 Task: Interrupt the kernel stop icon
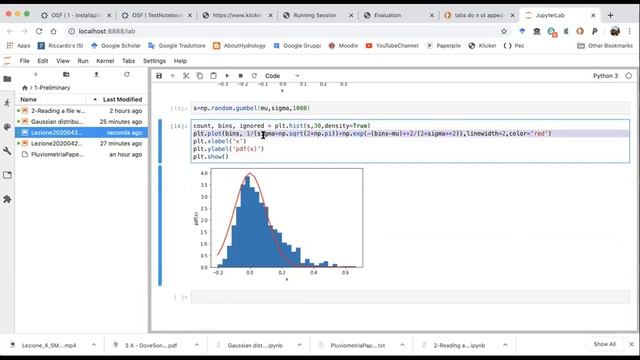point(240,76)
